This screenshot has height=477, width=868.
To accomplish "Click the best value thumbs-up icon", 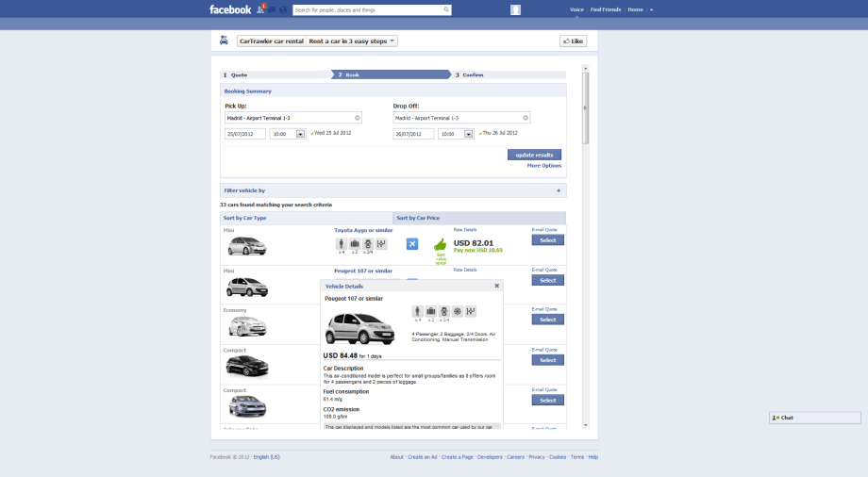I will click(440, 244).
